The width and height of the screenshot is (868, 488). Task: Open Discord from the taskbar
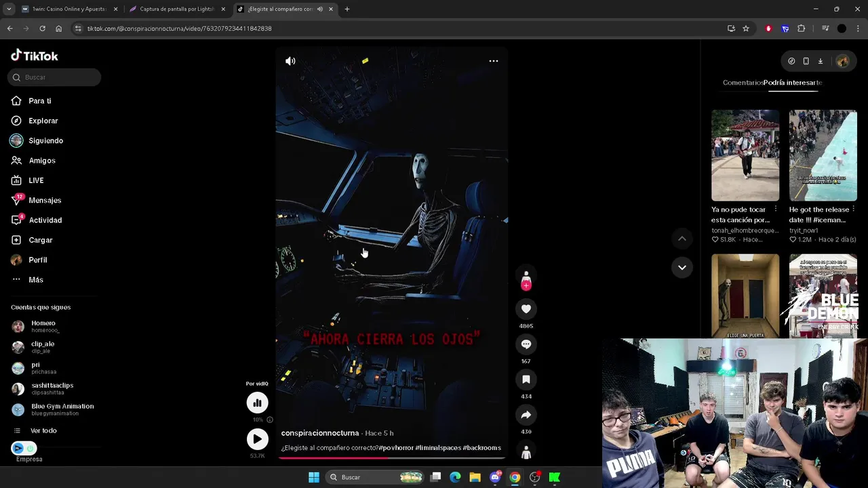click(495, 477)
